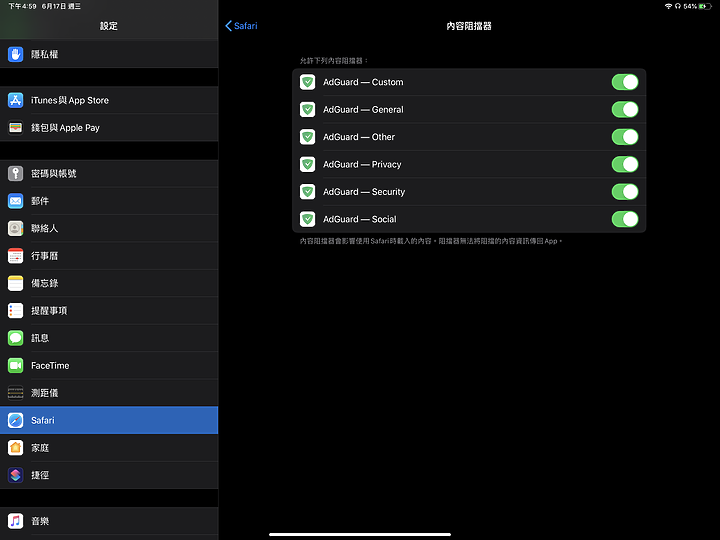Tap the AdGuard shield icon in the General row

[308, 110]
